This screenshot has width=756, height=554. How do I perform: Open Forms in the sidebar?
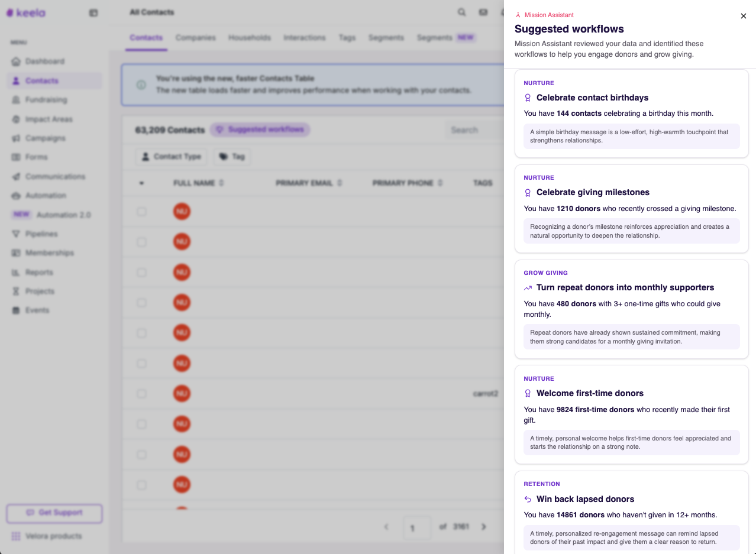[54, 157]
